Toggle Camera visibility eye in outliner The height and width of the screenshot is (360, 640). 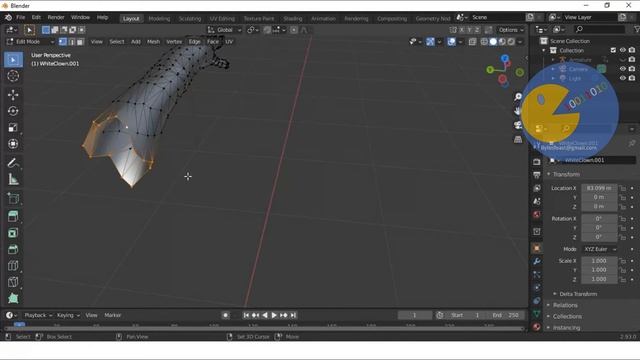point(623,69)
